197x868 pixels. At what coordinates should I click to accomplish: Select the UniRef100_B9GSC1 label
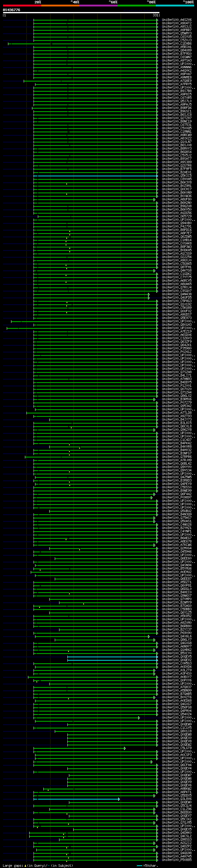pyautogui.click(x=176, y=111)
